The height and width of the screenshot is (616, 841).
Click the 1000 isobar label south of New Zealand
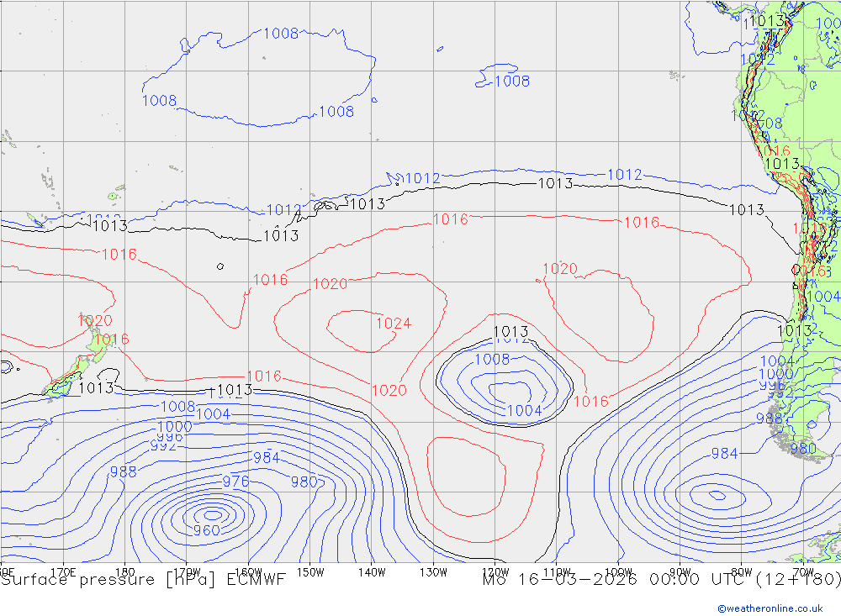[x=175, y=427]
